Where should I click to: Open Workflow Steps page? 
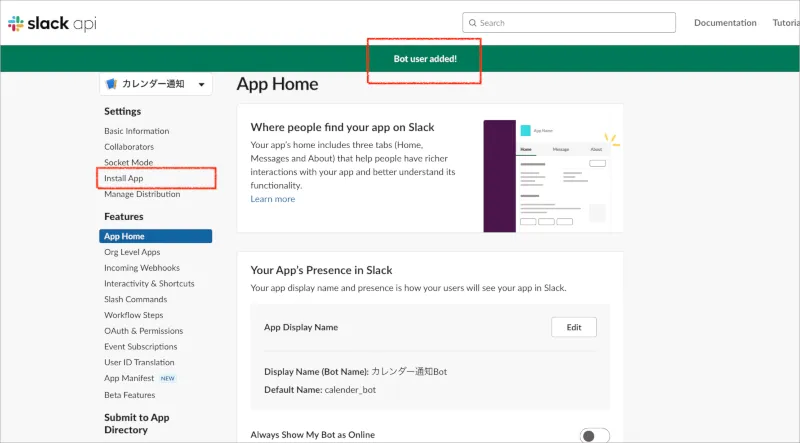pos(134,315)
